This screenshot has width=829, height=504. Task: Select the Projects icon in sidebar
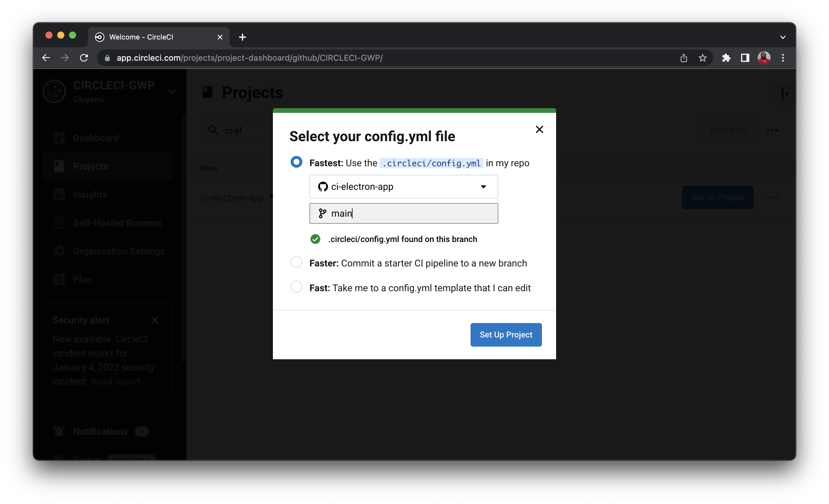point(59,166)
